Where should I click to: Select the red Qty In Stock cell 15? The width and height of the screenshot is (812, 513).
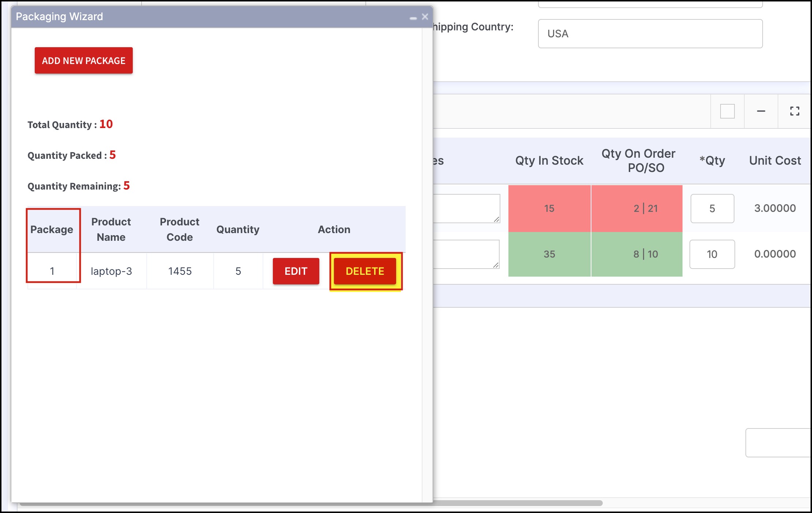tap(549, 209)
